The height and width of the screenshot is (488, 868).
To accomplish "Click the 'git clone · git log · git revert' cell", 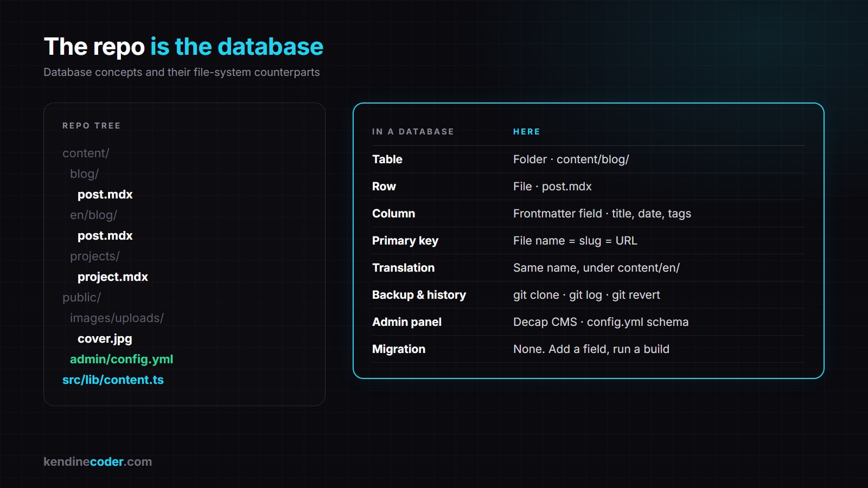I will [586, 295].
